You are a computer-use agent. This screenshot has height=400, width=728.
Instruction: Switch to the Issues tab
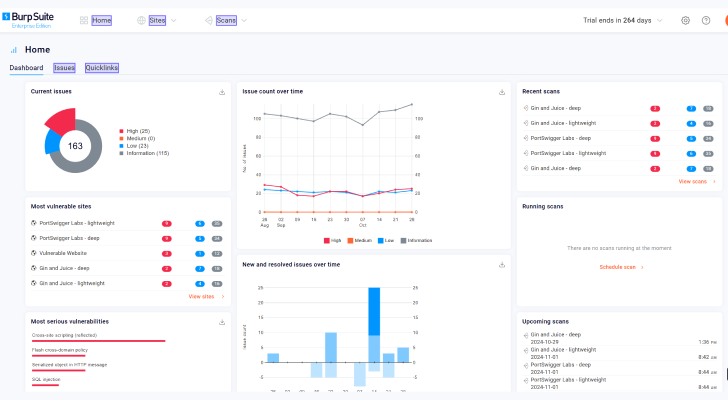[x=64, y=68]
